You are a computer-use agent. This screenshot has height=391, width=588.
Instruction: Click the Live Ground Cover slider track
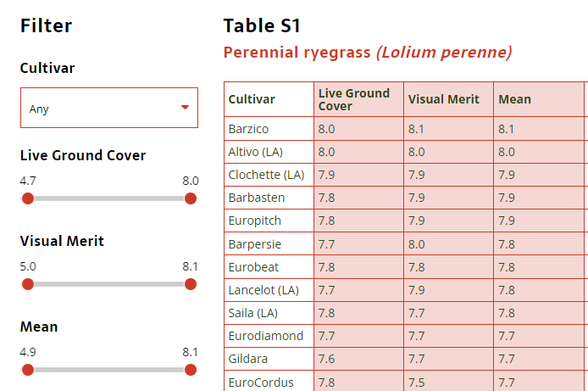point(109,198)
